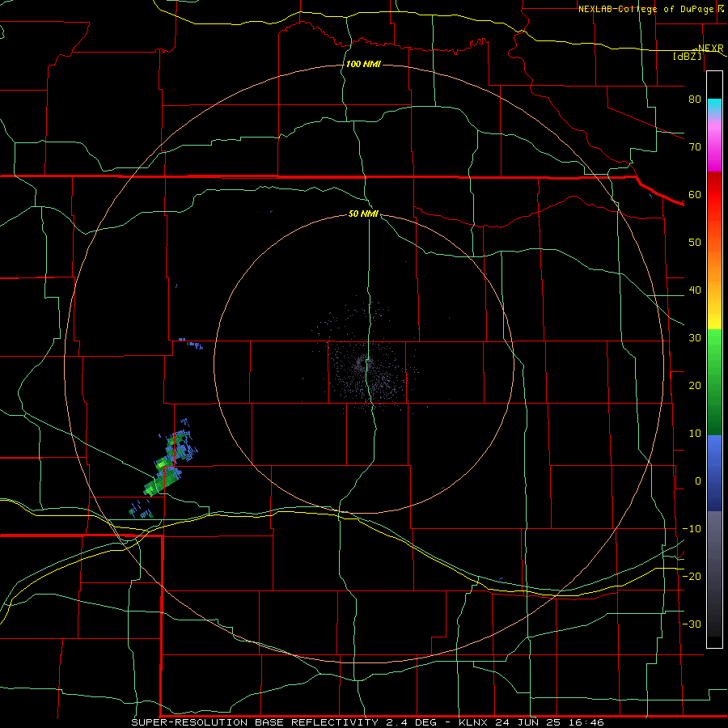Click the -20 value on the dBZ scale

[x=692, y=576]
